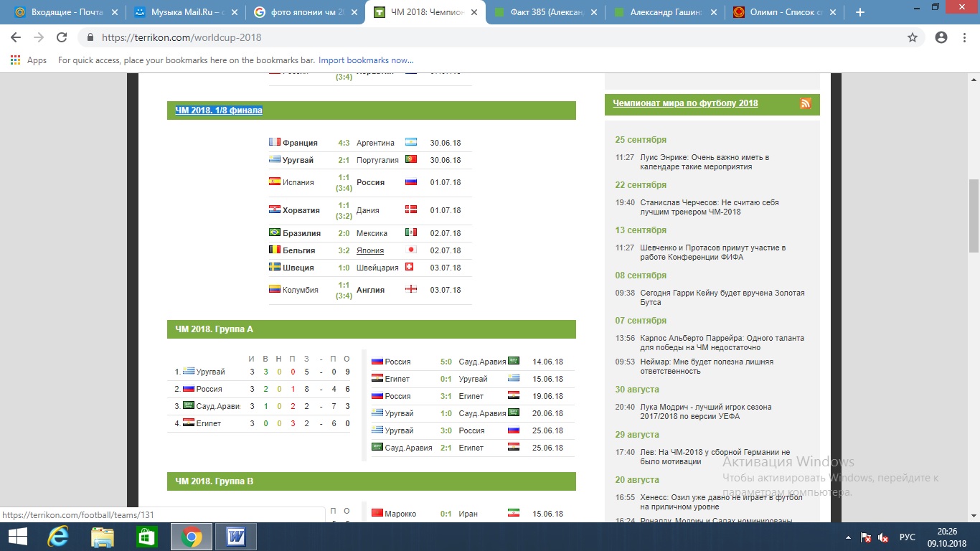Screen dimensions: 980x551
Task: Open File Explorer from the taskbar
Action: (x=102, y=537)
